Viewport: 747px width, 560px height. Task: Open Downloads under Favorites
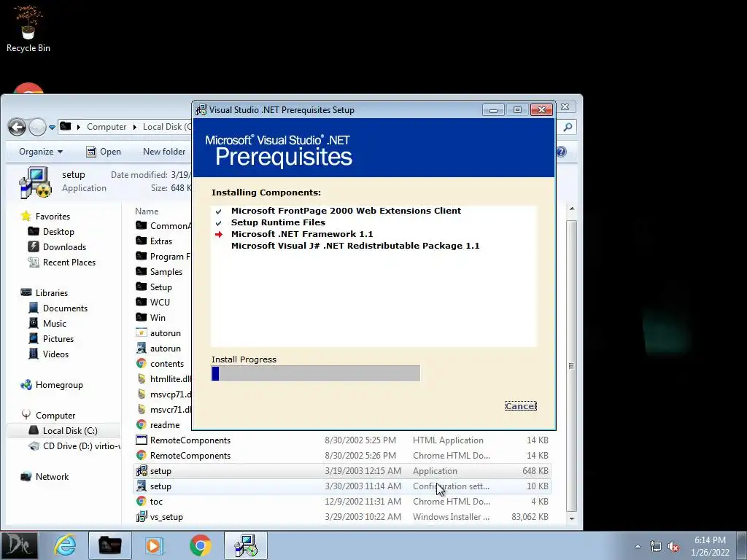[64, 246]
